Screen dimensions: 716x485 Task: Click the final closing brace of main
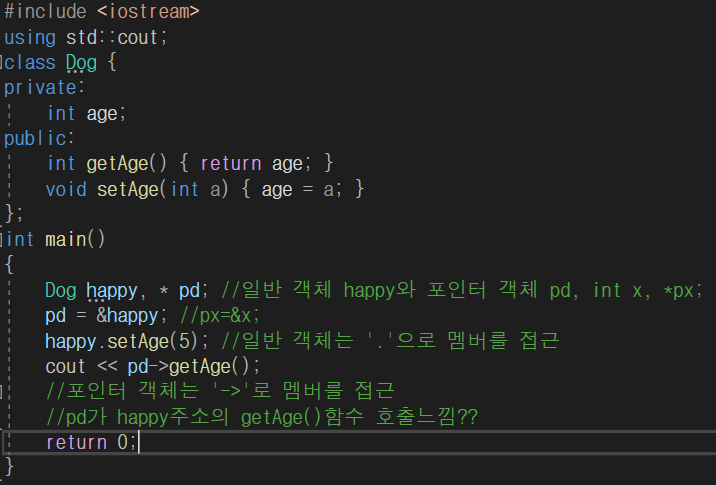(x=9, y=467)
